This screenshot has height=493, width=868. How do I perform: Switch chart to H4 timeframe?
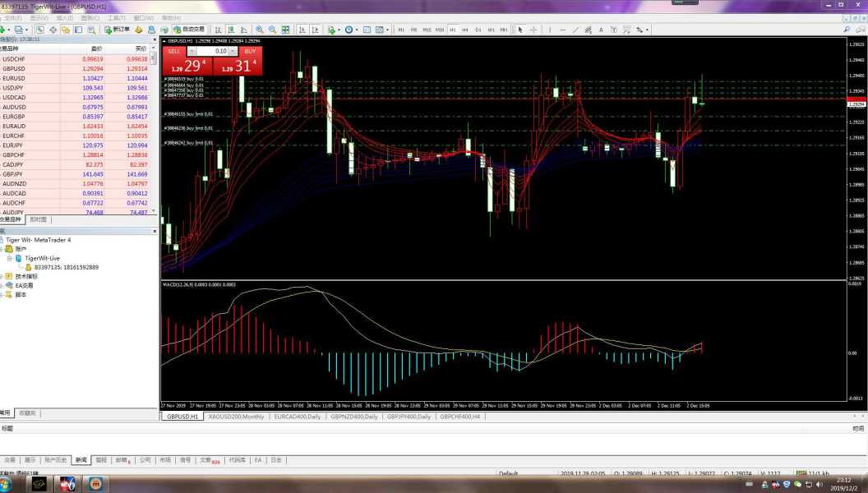point(465,30)
